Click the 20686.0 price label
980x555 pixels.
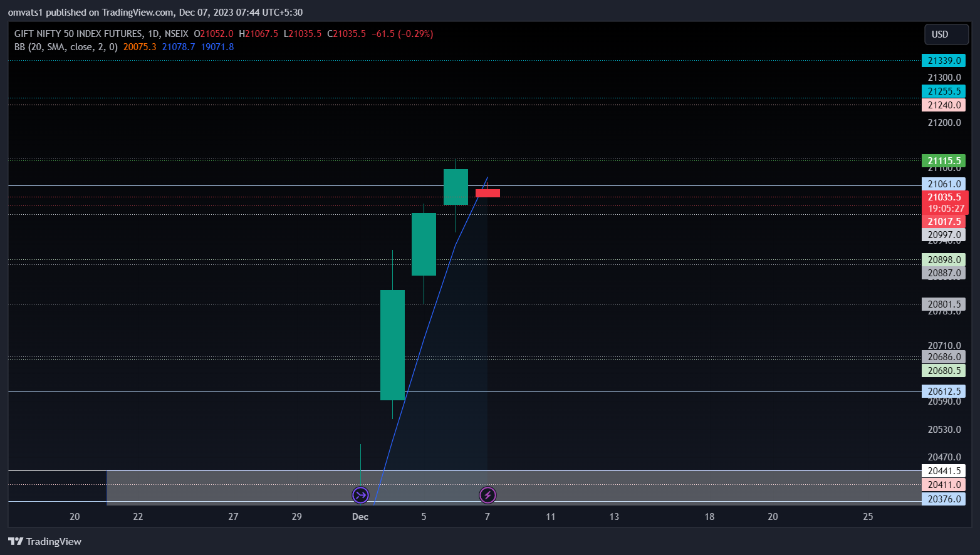(944, 357)
